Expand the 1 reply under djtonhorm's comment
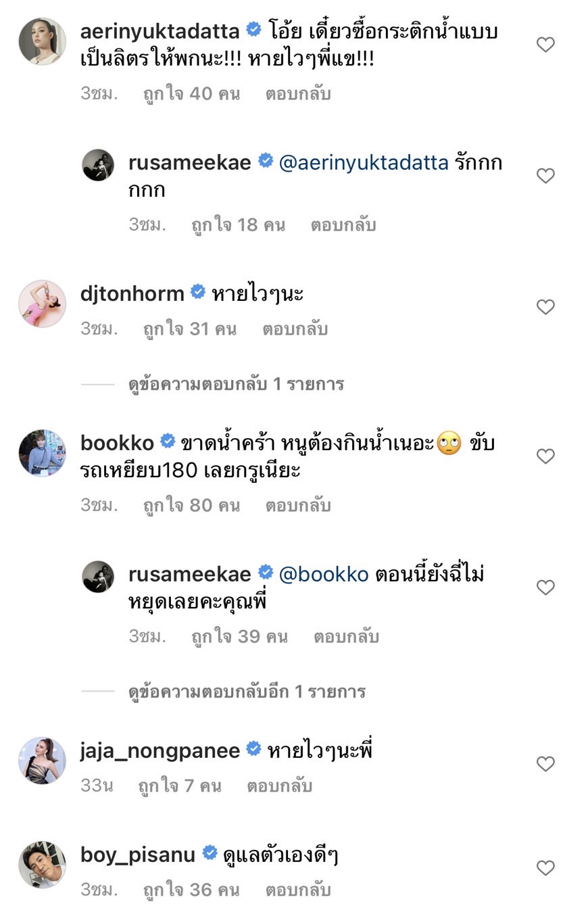 tap(236, 385)
